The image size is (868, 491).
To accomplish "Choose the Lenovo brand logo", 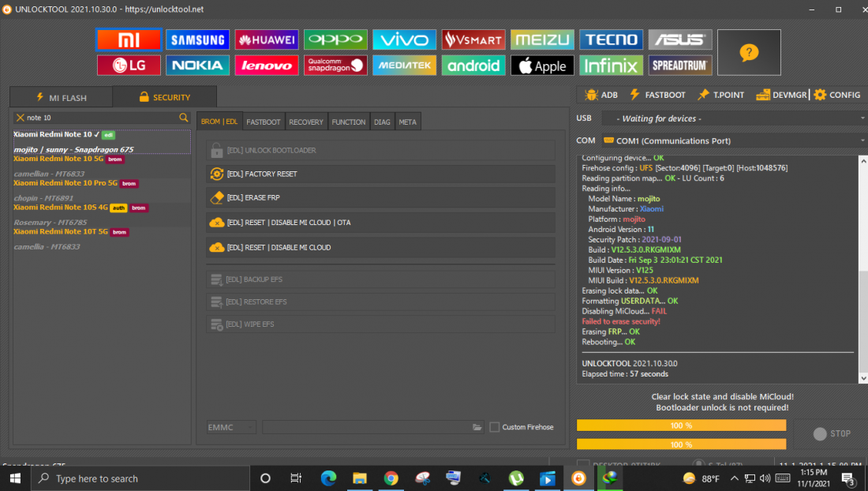I will tap(266, 66).
